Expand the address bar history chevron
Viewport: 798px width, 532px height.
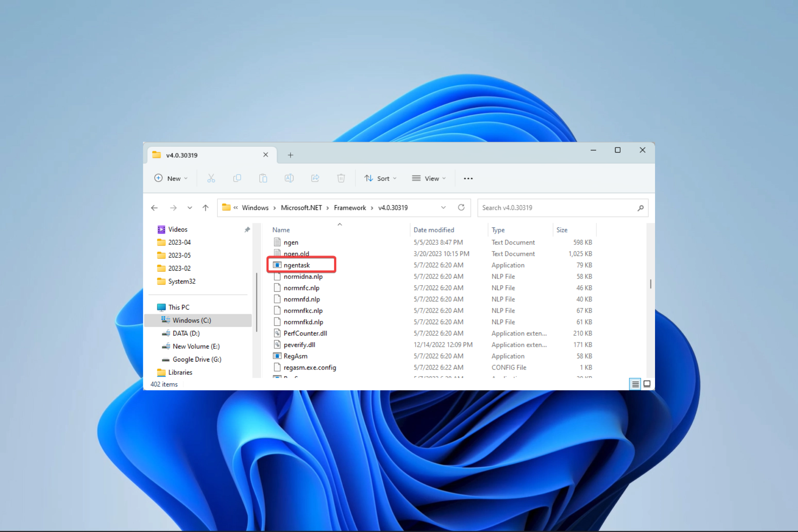click(443, 207)
